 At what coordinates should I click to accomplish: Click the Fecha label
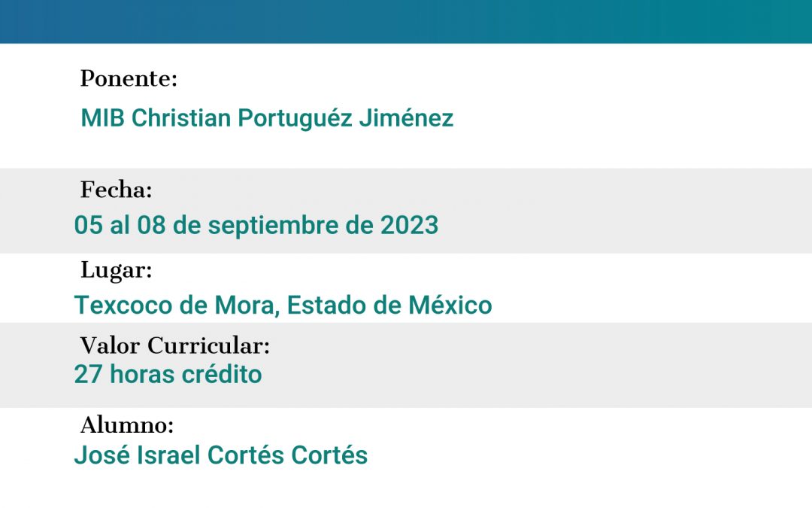tap(116, 190)
